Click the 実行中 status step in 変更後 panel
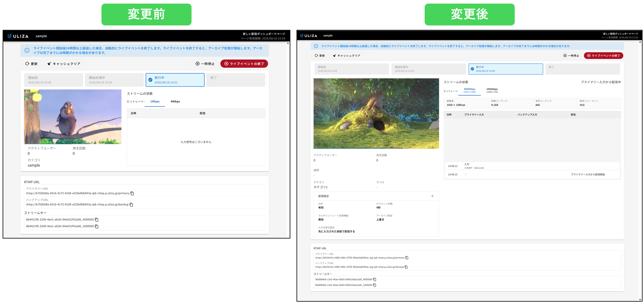Screen dimensions: 644x304 point(506,69)
